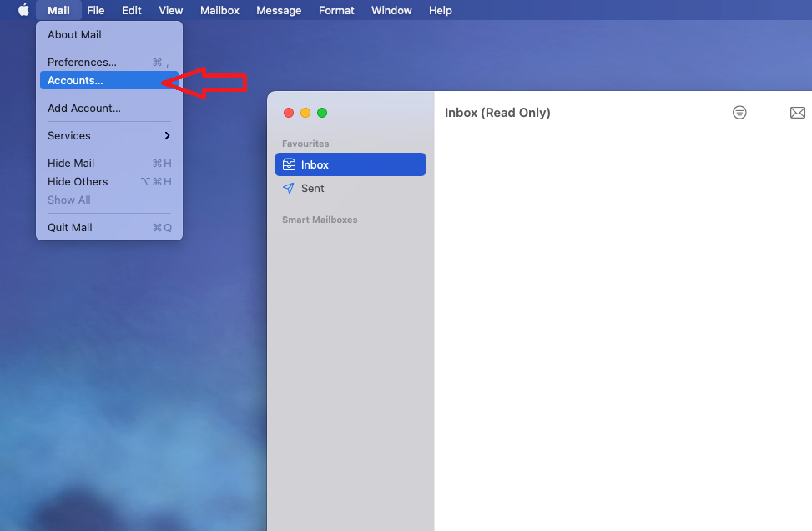Open the Help menu
The width and height of the screenshot is (812, 531).
point(440,10)
